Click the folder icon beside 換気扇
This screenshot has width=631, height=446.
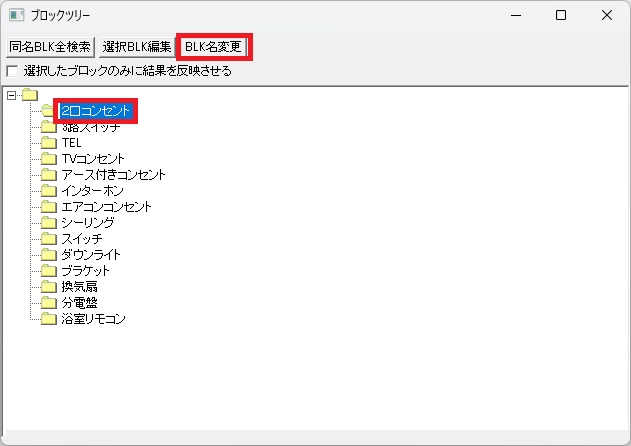tap(49, 287)
